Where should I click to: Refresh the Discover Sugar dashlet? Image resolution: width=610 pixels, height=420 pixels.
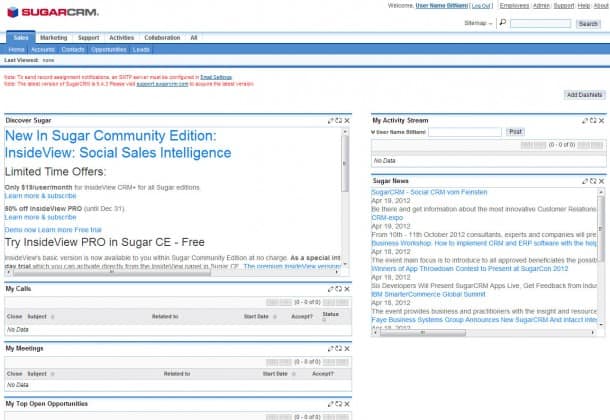pos(339,121)
